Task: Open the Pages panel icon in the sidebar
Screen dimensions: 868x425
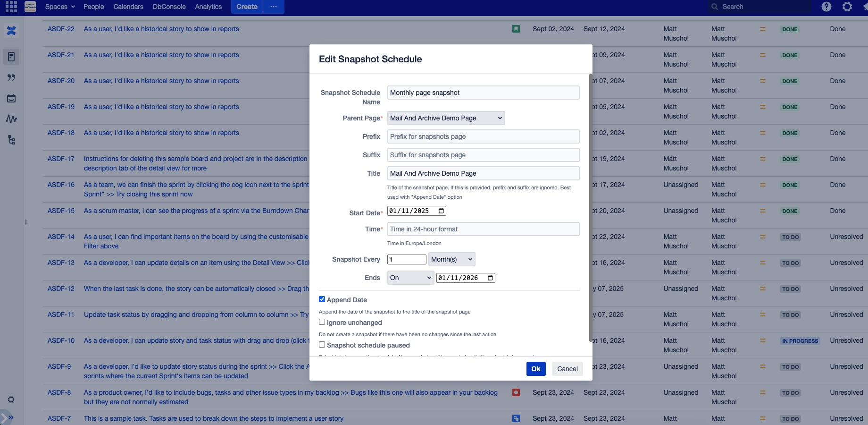Action: (x=11, y=57)
